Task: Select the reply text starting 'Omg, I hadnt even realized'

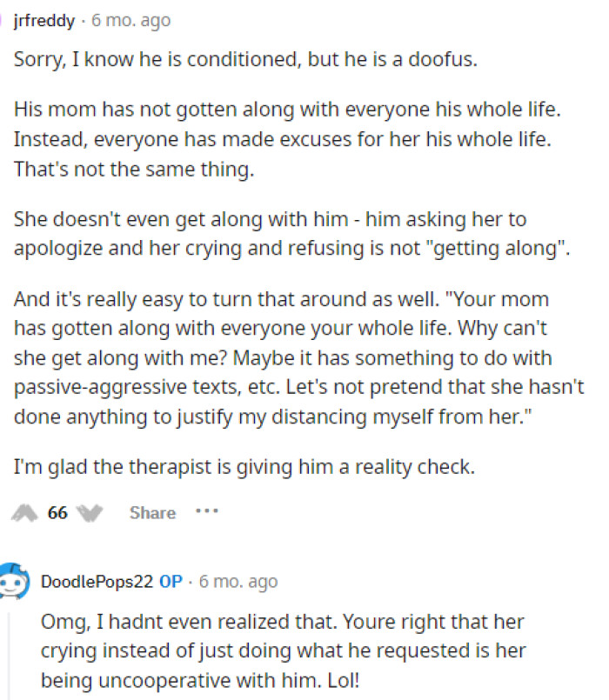Action: click(x=261, y=643)
